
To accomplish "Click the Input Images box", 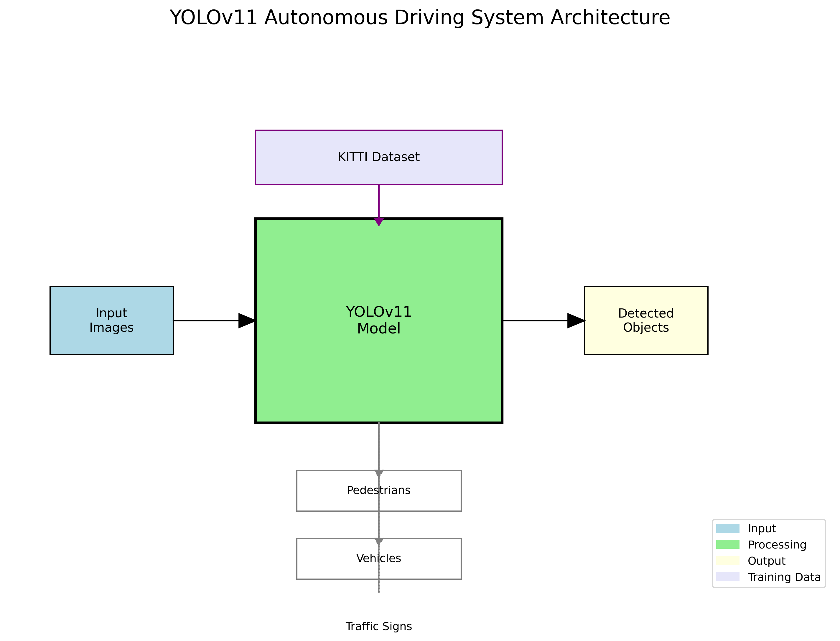I will pyautogui.click(x=111, y=320).
